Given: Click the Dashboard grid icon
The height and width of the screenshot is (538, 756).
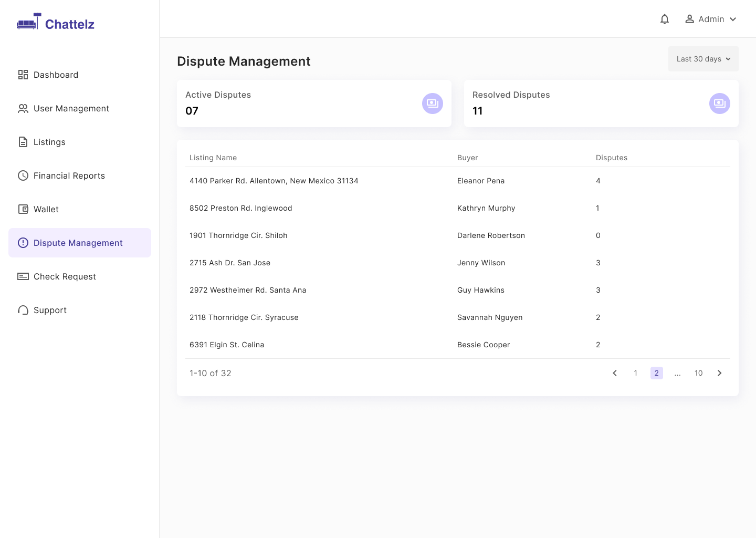Looking at the screenshot, I should click(x=23, y=75).
